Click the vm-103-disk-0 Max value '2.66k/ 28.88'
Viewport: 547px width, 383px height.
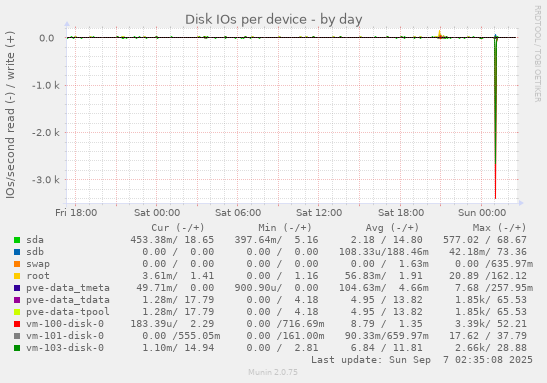(x=491, y=348)
